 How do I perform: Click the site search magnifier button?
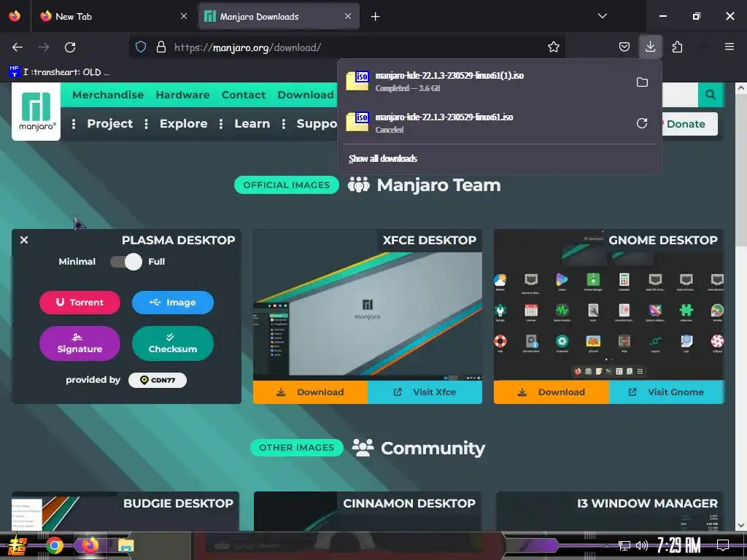coord(711,94)
